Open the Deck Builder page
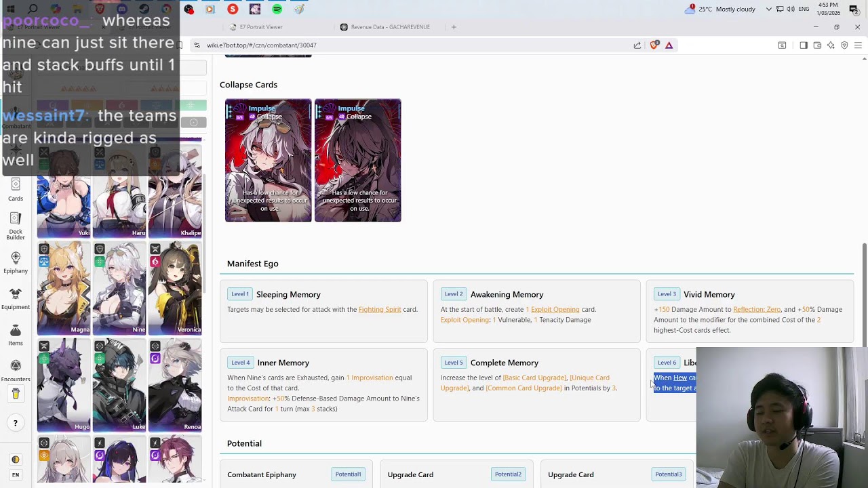 (x=16, y=226)
